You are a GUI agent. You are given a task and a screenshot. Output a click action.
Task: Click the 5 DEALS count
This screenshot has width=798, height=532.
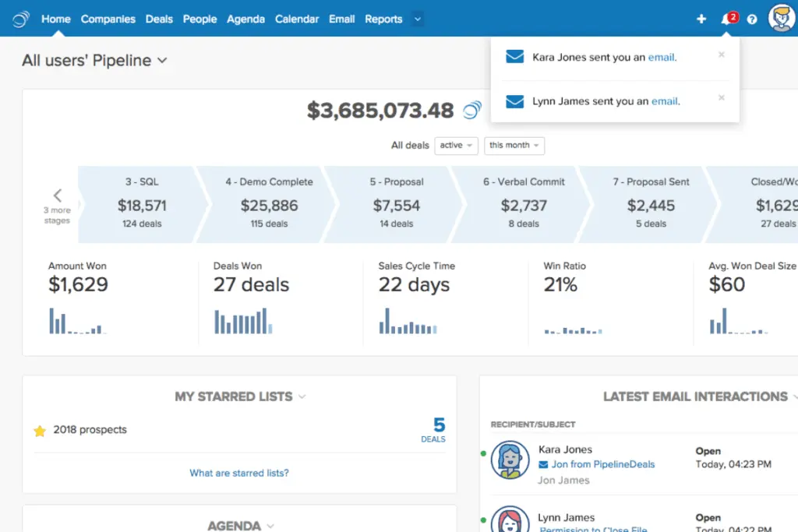(x=433, y=430)
